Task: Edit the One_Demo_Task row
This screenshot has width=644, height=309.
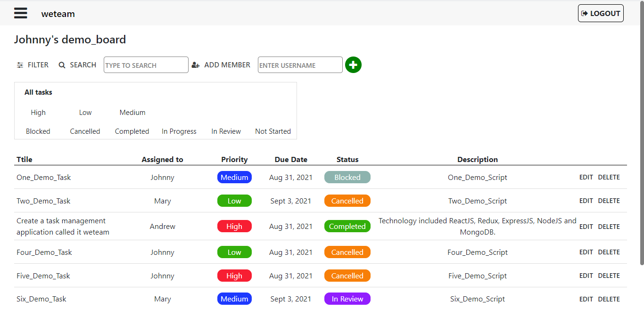Action: click(x=586, y=178)
